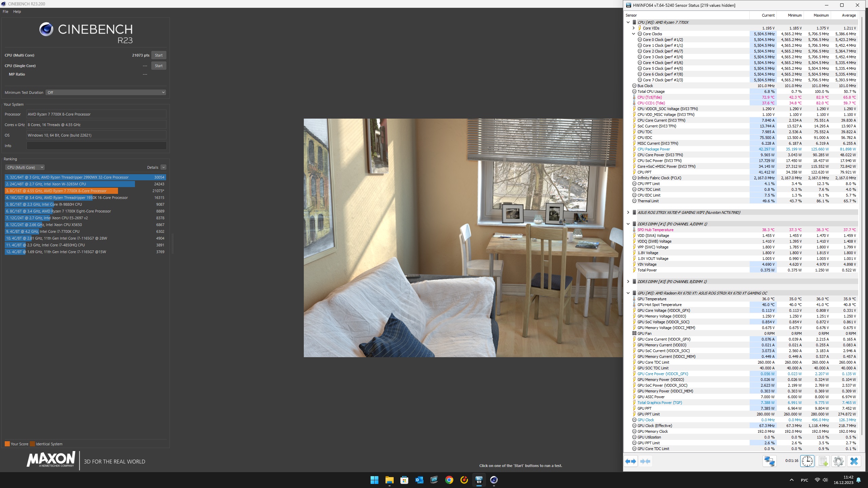Open HWiNFO sensor settings gear
Screen dimensions: 868x488
coord(838,461)
